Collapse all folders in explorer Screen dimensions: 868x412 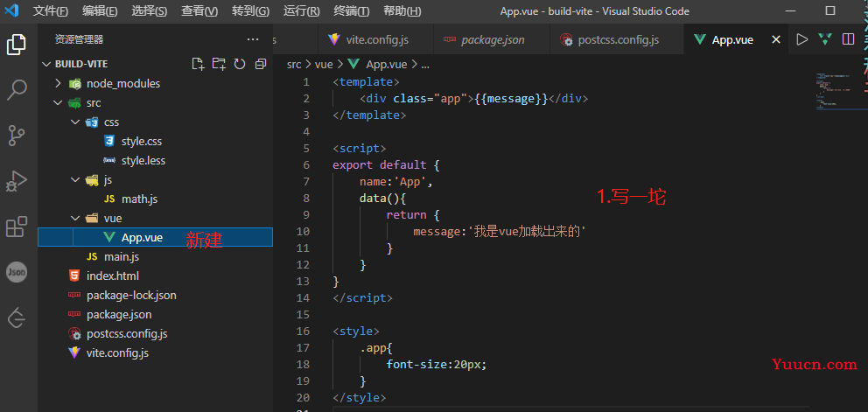[261, 64]
